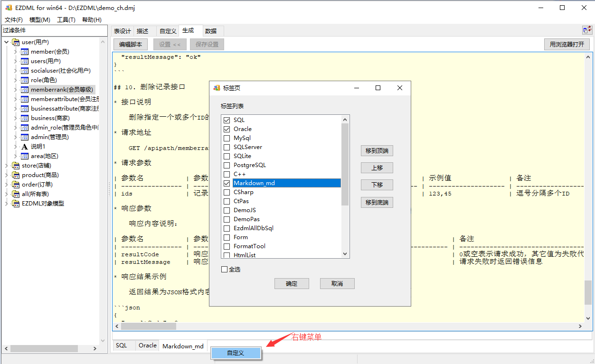Expand the order(订单) tree node

[x=7, y=185]
